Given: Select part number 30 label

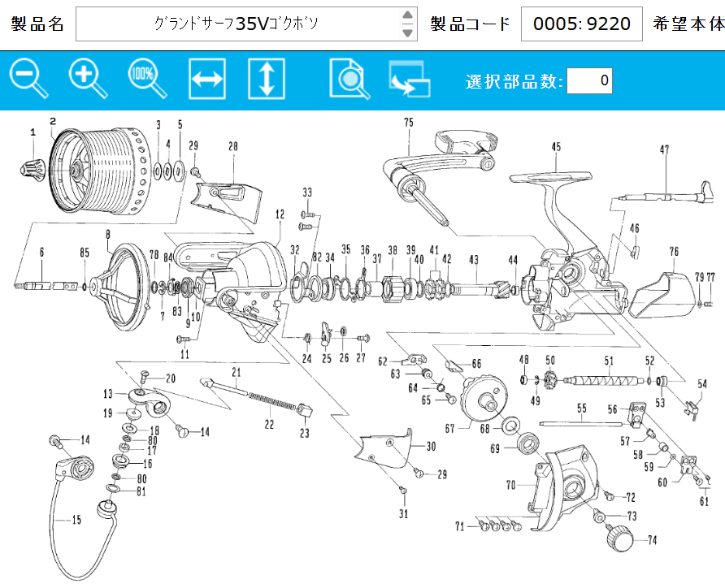Looking at the screenshot, I should pyautogui.click(x=431, y=446).
